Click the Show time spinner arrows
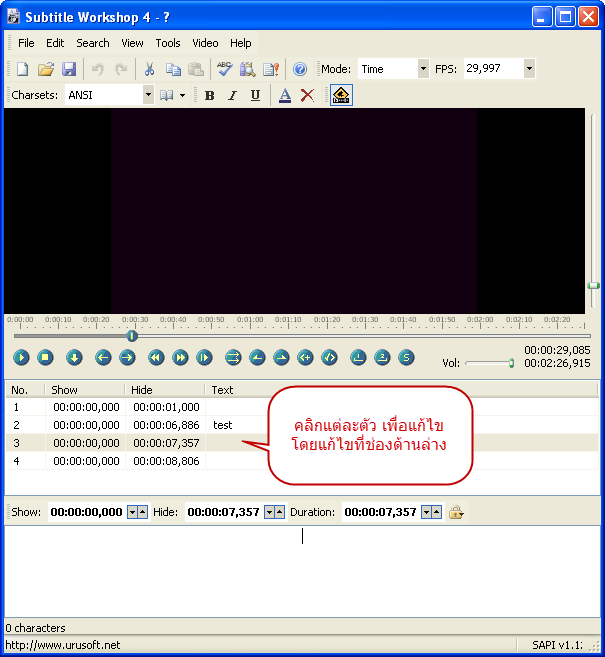605x657 pixels. (x=137, y=512)
